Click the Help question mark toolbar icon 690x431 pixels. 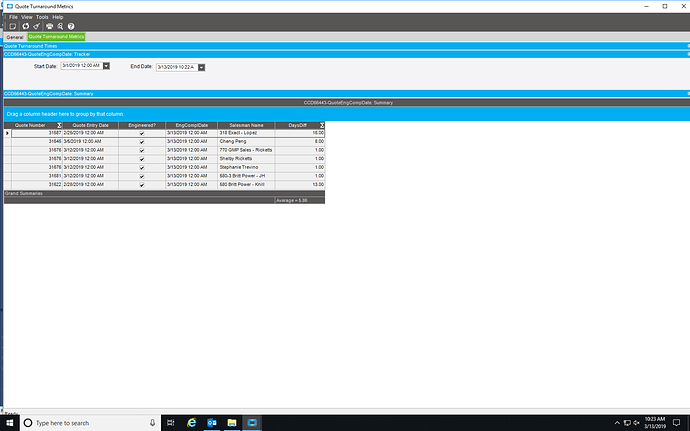click(71, 26)
